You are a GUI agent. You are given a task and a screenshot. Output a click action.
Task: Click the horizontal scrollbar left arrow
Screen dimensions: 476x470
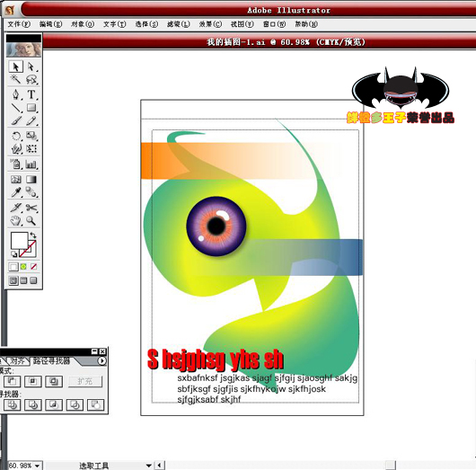[159, 466]
